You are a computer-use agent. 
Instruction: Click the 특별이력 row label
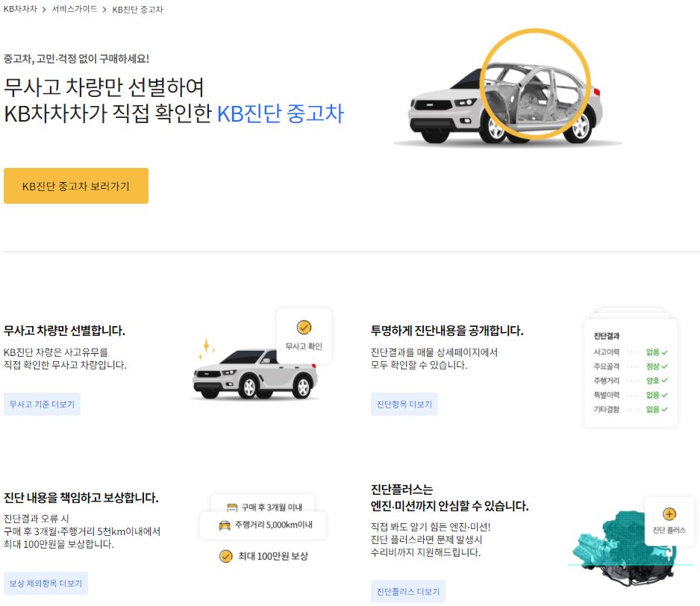pyautogui.click(x=606, y=396)
